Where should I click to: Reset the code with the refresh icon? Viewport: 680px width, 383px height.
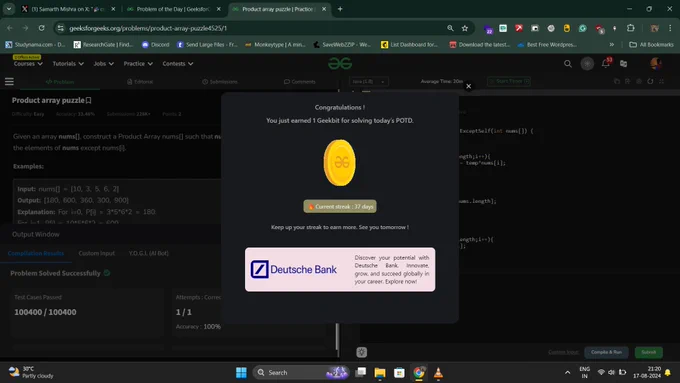click(x=650, y=81)
